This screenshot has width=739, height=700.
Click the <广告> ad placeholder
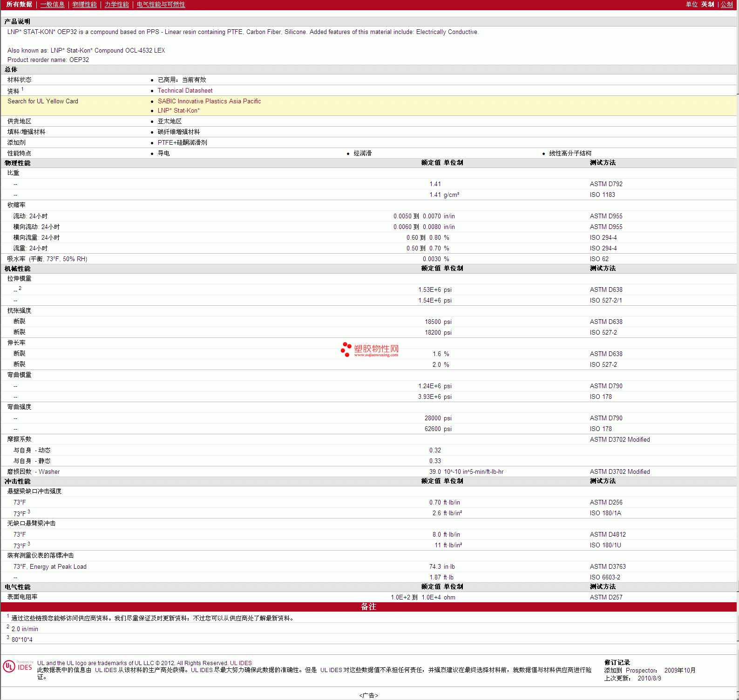tap(368, 695)
